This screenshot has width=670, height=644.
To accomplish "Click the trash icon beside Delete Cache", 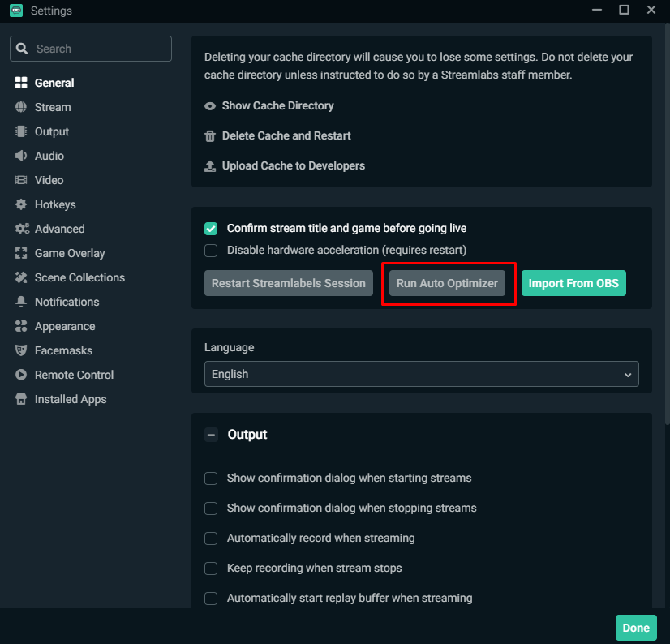I will (x=210, y=136).
